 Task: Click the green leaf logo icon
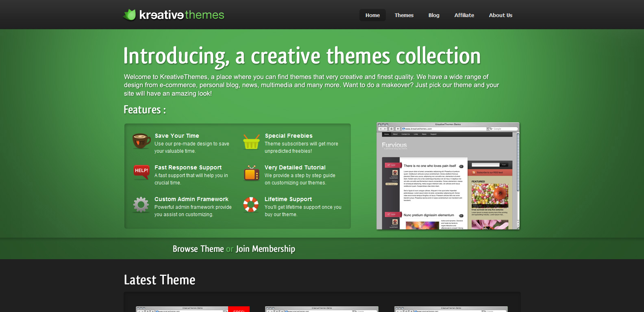coord(130,15)
